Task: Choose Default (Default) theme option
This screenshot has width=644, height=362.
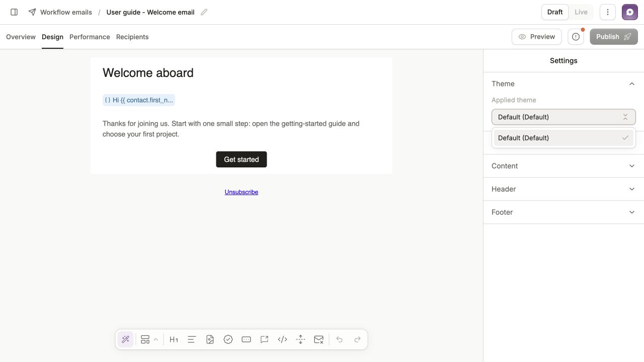Action: point(563,138)
